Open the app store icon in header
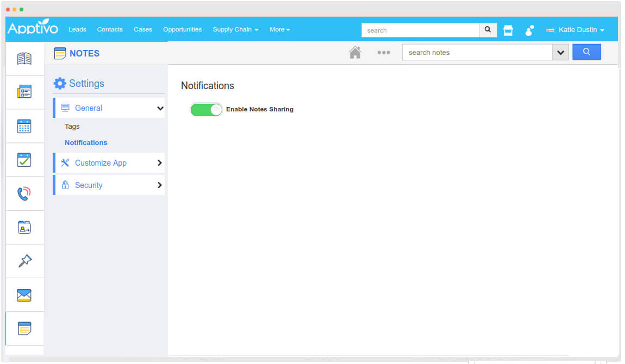The image size is (625, 364). [508, 30]
